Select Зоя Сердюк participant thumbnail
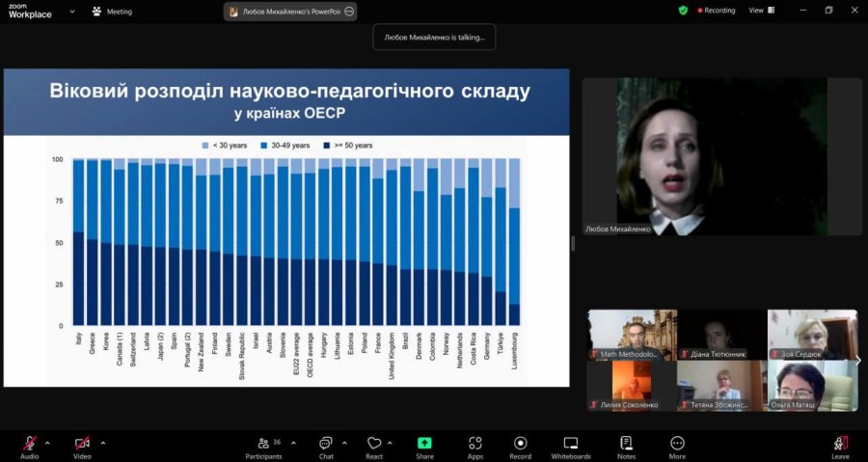This screenshot has width=868, height=462. (x=813, y=335)
